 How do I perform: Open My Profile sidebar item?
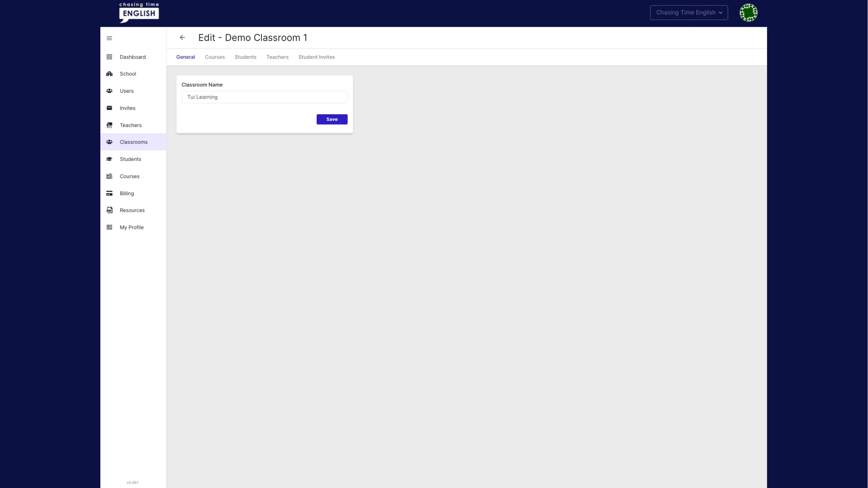click(x=132, y=227)
